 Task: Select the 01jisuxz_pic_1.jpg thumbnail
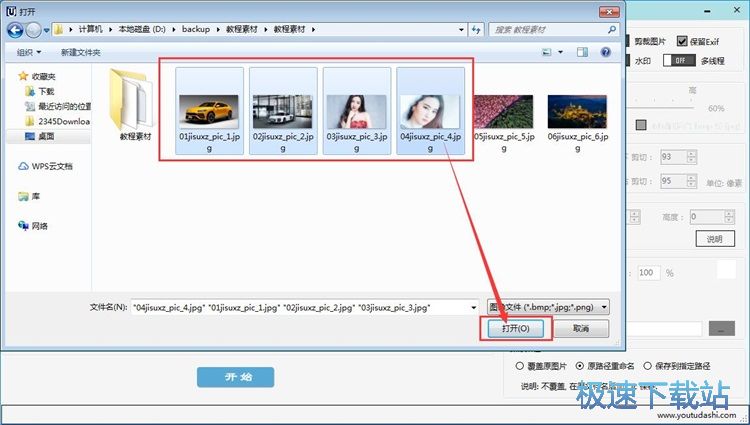coord(210,111)
